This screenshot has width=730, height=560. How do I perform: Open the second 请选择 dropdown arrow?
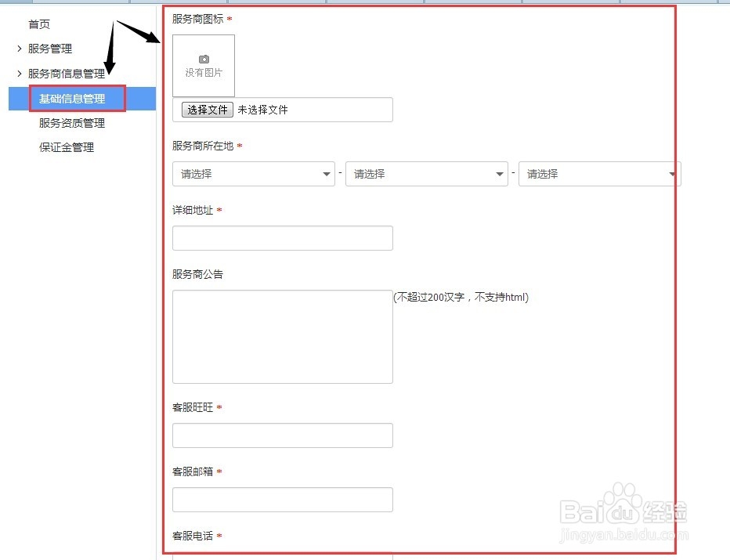[499, 173]
